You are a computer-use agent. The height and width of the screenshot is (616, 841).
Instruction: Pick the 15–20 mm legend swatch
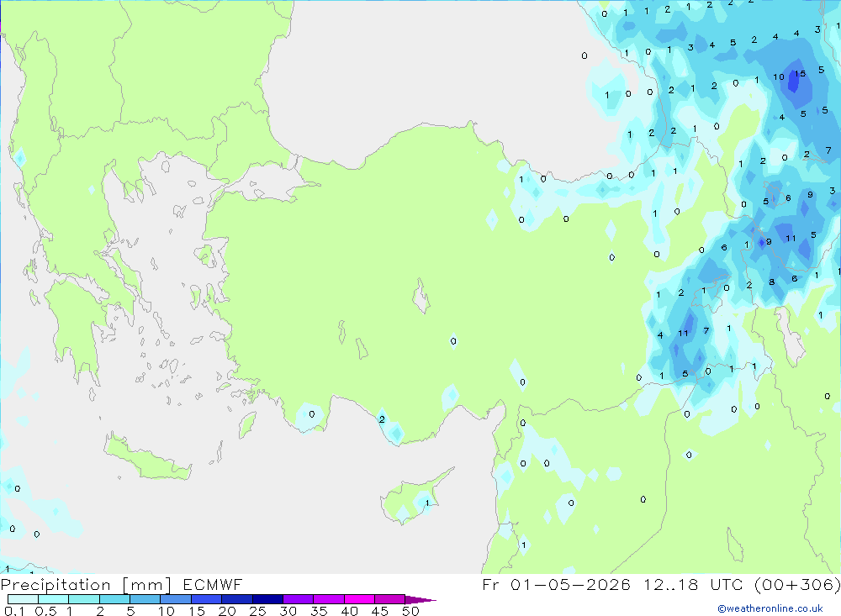[x=206, y=599]
